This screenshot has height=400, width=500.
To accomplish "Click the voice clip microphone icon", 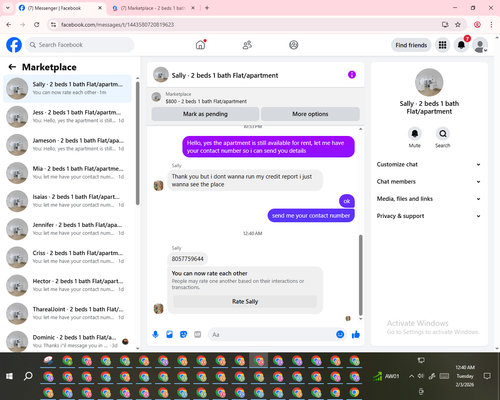I will tap(155, 334).
